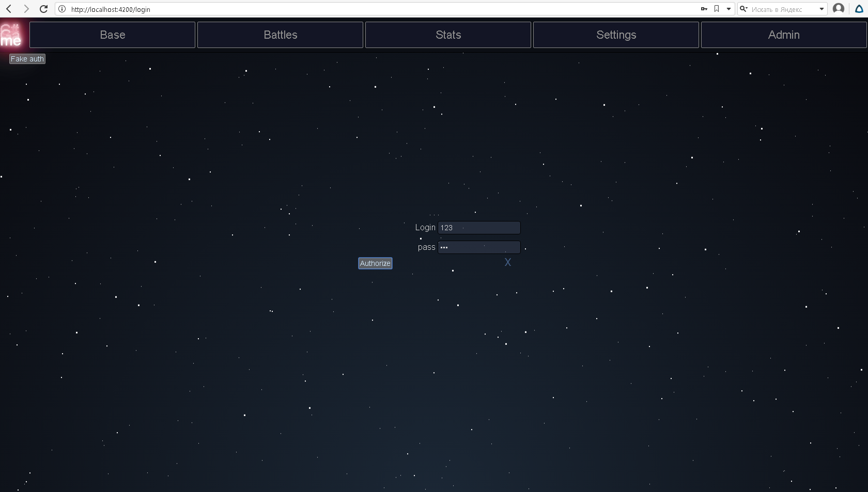Click the browser back arrow

pos(9,9)
